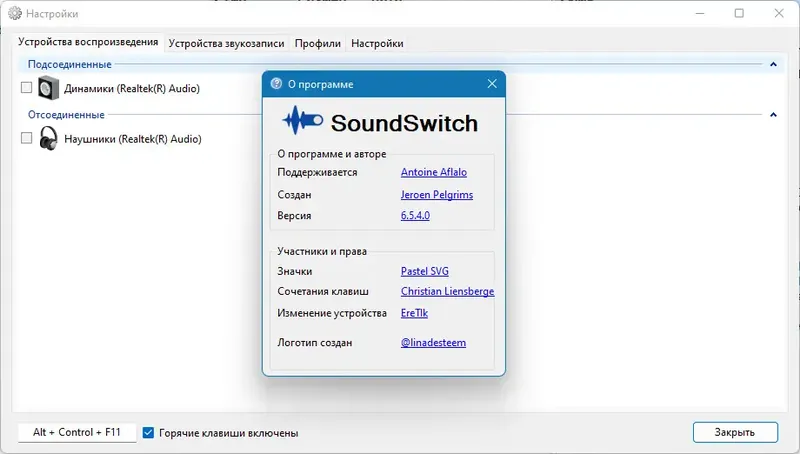Screen dimensions: 800x454
Task: Check the Динамики (Realtek(R) Audio) checkbox
Action: (27, 88)
